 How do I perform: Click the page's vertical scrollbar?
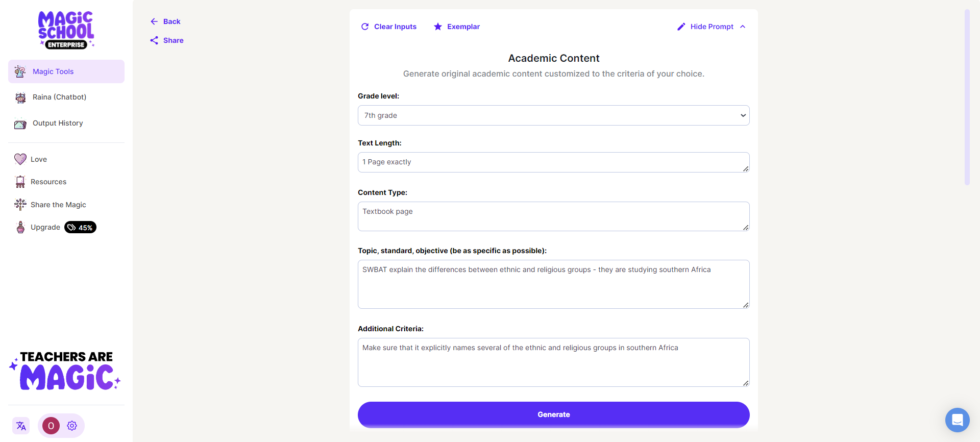967,97
